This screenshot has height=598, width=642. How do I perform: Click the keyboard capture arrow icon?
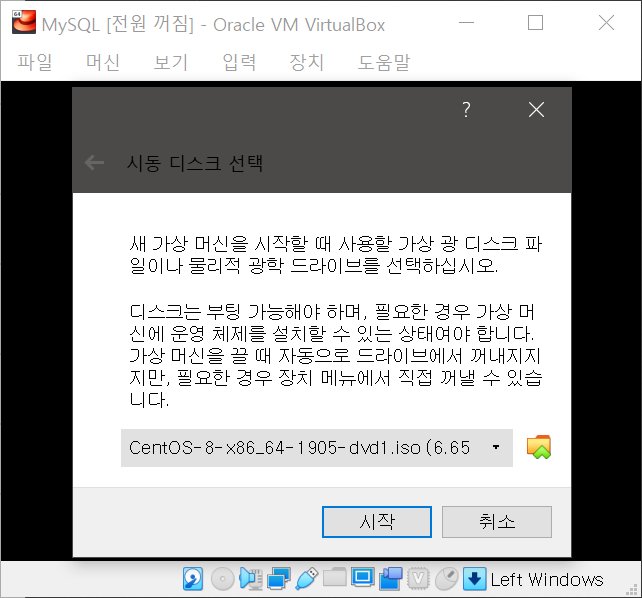475,579
